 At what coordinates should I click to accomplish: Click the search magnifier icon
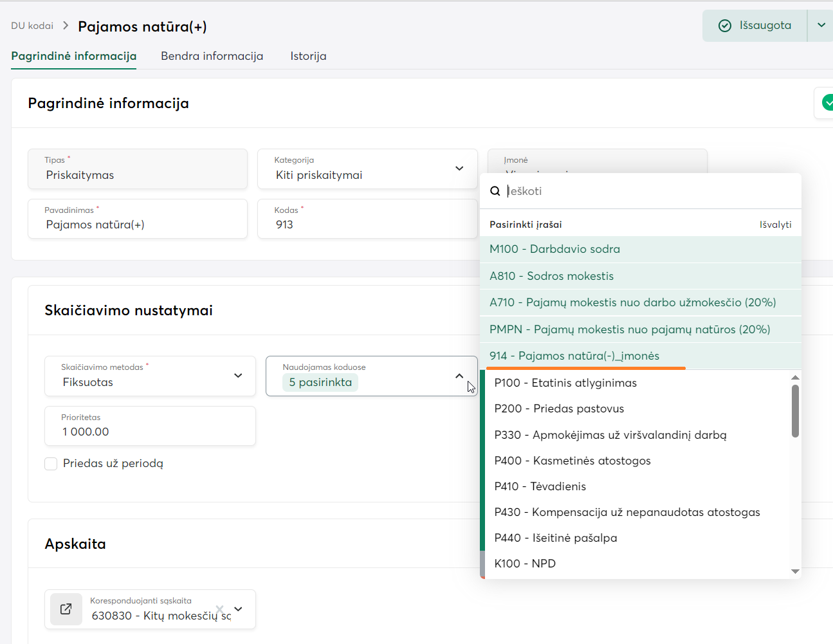[495, 191]
